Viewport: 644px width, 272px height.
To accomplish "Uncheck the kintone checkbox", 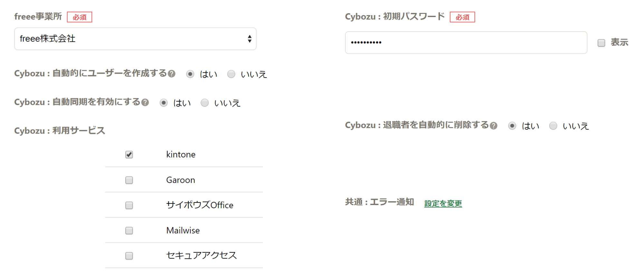I will pos(129,155).
